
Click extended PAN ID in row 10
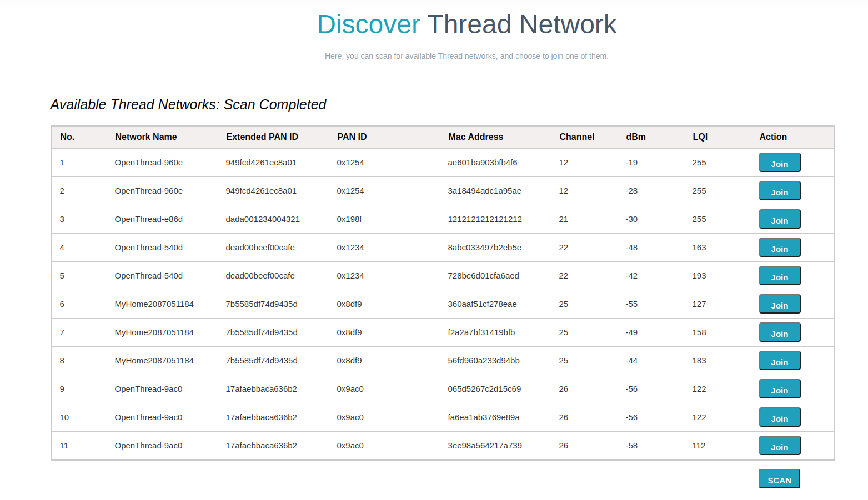pos(262,417)
